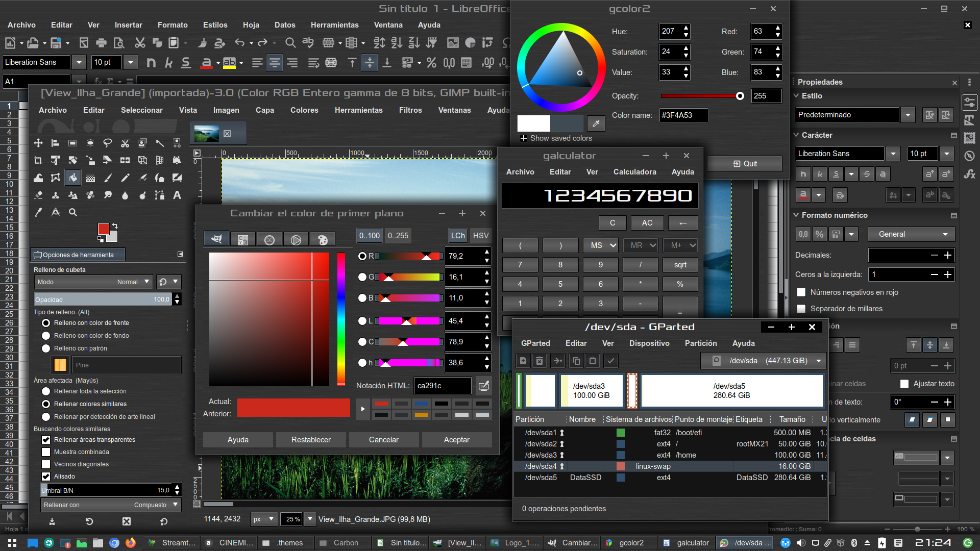The width and height of the screenshot is (980, 551).
Task: Click the Aceptar button
Action: coord(457,440)
